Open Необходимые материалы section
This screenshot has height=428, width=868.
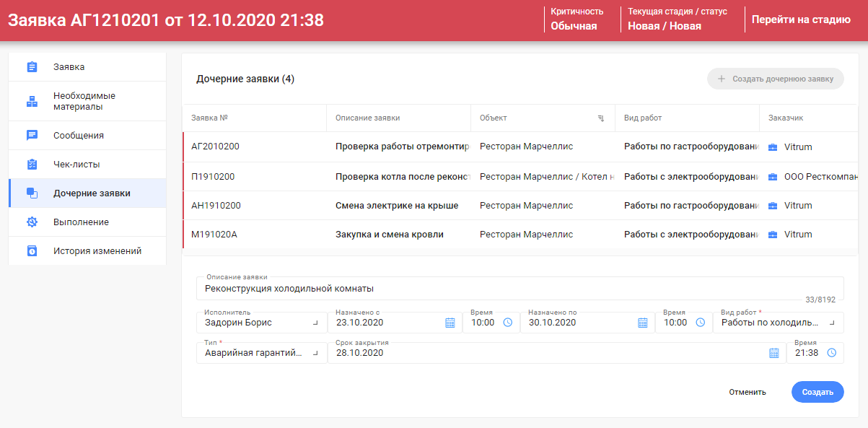coord(87,101)
